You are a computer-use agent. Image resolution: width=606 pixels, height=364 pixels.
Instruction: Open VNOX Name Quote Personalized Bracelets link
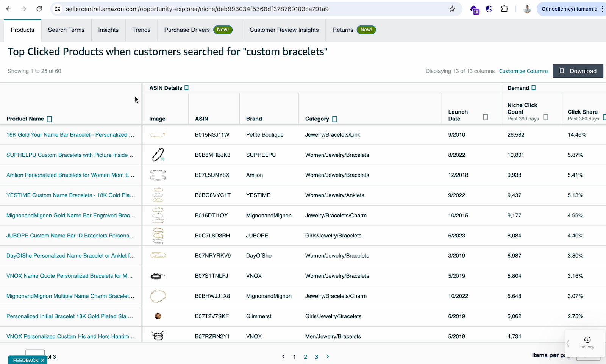tap(70, 276)
